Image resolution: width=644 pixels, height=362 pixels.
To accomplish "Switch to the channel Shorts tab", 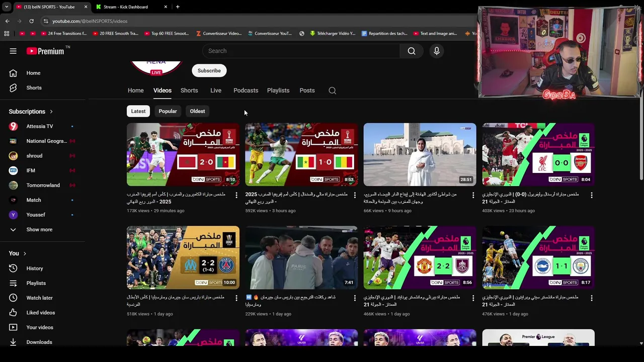I will point(189,90).
